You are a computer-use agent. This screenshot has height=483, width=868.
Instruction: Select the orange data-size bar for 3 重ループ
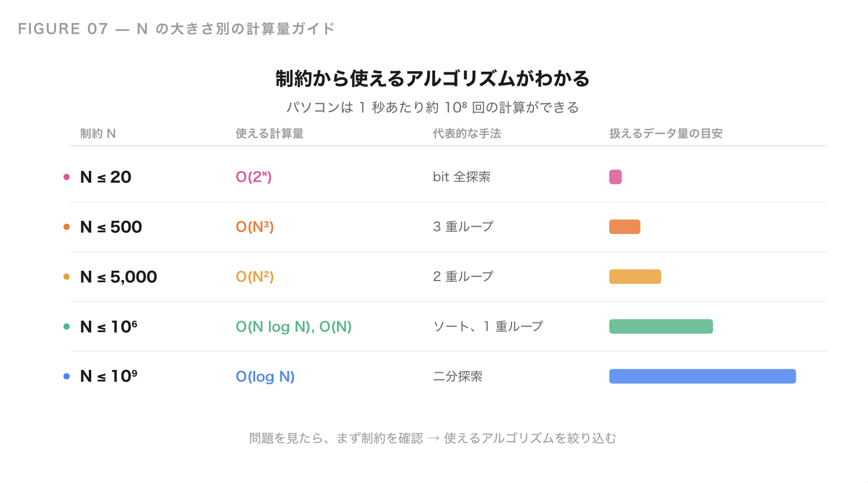click(624, 227)
